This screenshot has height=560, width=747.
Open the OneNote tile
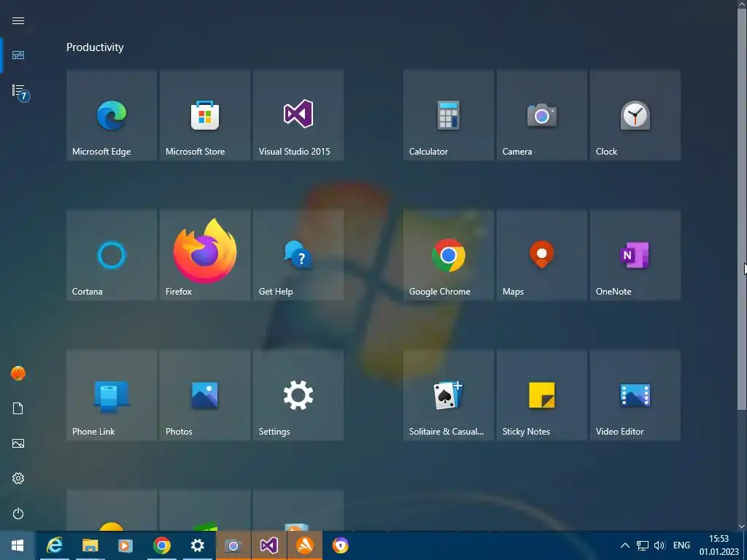[x=635, y=255]
